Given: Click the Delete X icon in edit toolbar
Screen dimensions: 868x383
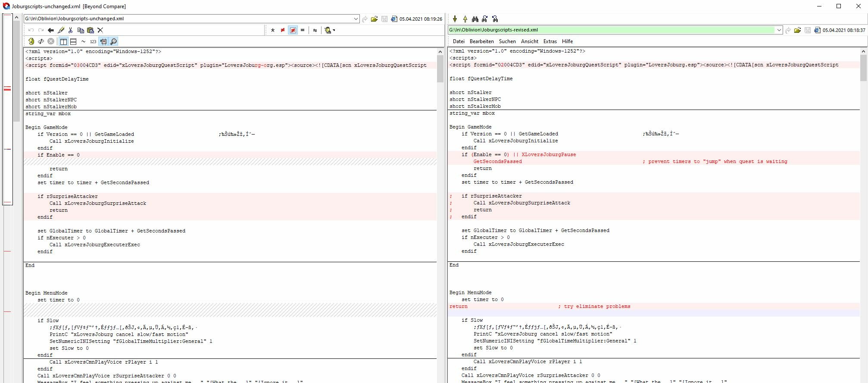Looking at the screenshot, I should point(100,30).
